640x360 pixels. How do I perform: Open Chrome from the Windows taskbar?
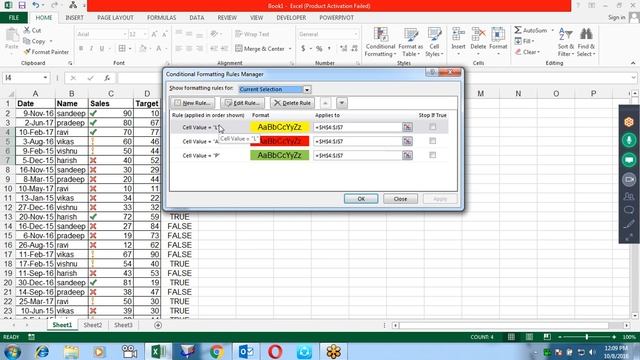[x=217, y=351]
